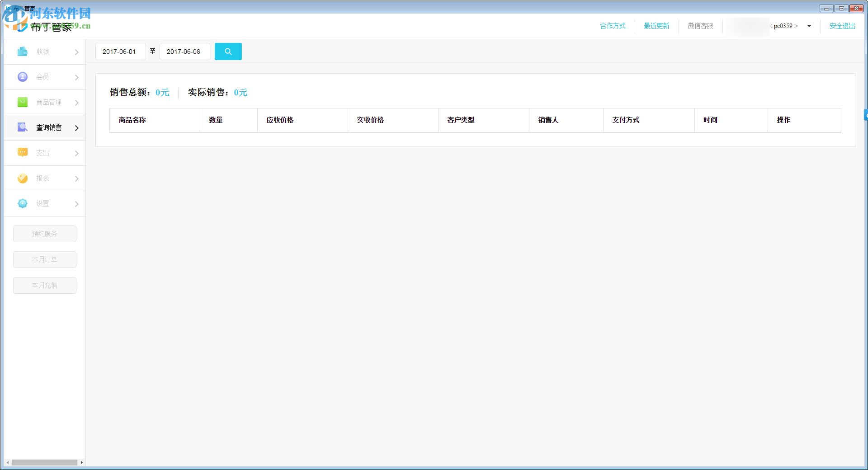Open the 收银 menu item

click(45, 52)
